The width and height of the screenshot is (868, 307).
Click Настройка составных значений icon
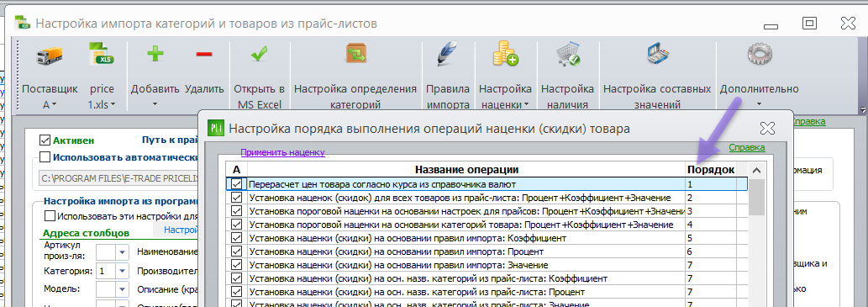click(x=657, y=55)
